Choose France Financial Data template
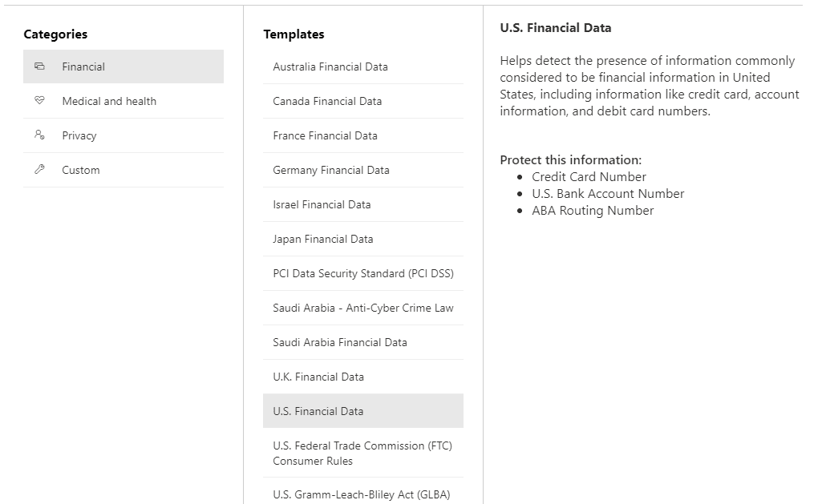Viewport: 822px width, 504px height. coord(363,135)
